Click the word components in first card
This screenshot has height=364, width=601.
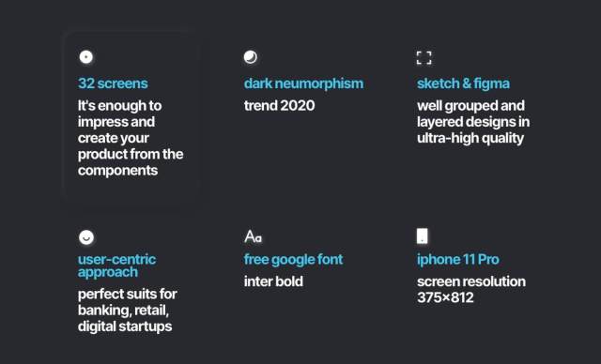(x=117, y=171)
